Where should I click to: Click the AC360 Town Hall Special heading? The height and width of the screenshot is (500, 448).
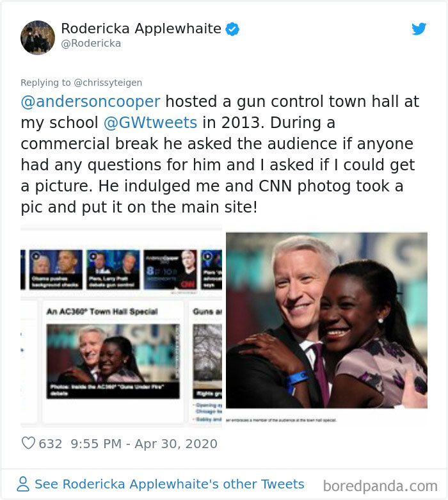tap(102, 312)
